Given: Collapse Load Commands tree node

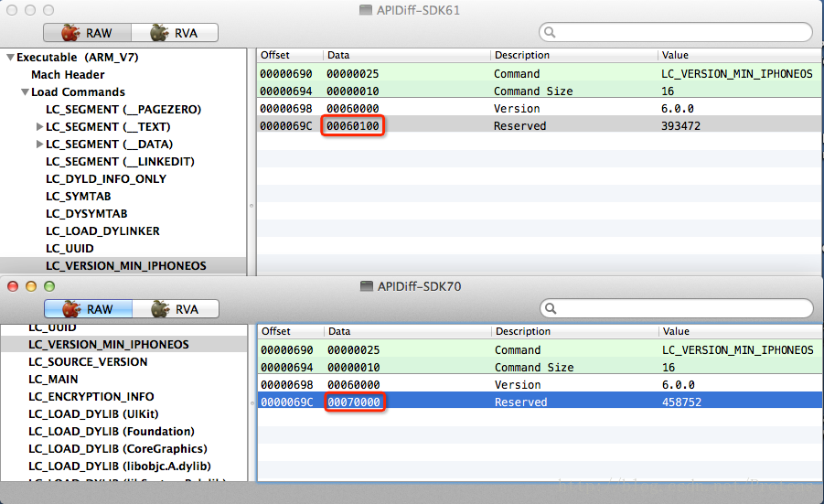Looking at the screenshot, I should (x=25, y=92).
